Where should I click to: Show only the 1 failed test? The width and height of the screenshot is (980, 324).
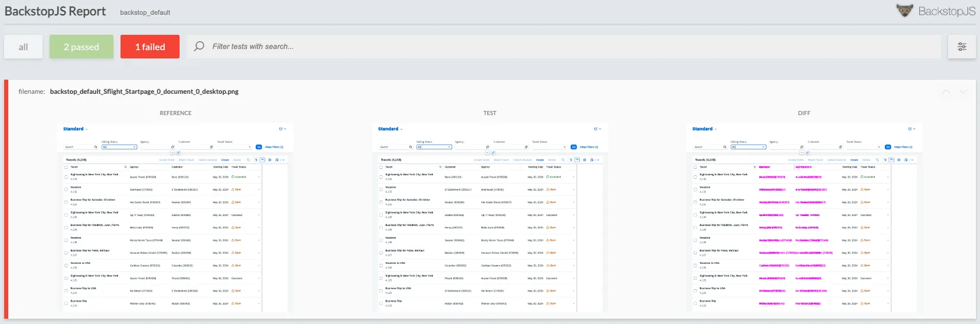tap(150, 47)
